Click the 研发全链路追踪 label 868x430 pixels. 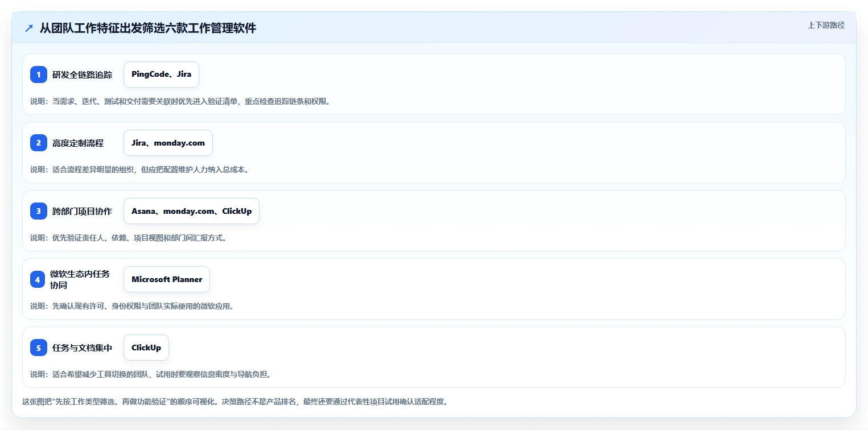point(82,75)
